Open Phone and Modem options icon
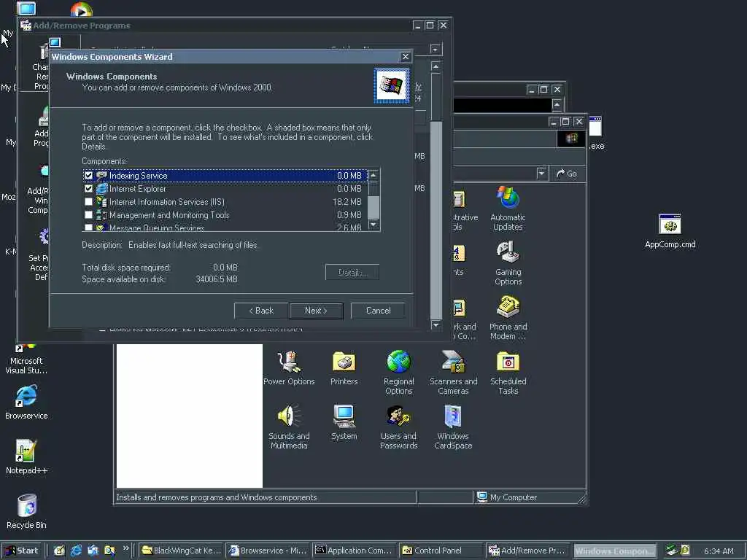This screenshot has width=747, height=560. (x=508, y=318)
